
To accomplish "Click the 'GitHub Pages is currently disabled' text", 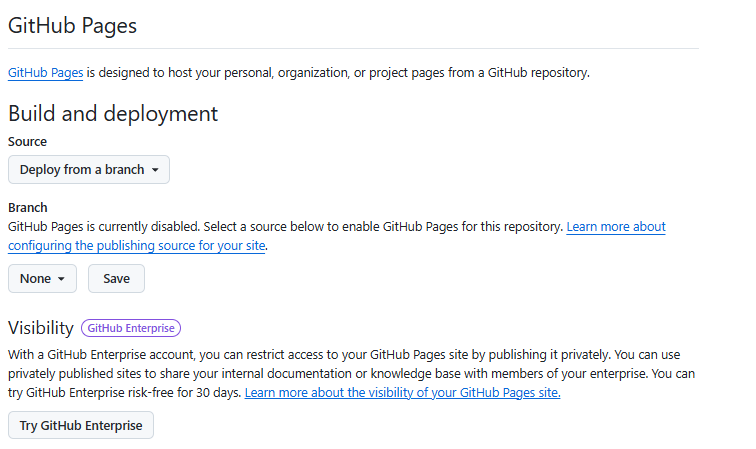I will click(104, 227).
